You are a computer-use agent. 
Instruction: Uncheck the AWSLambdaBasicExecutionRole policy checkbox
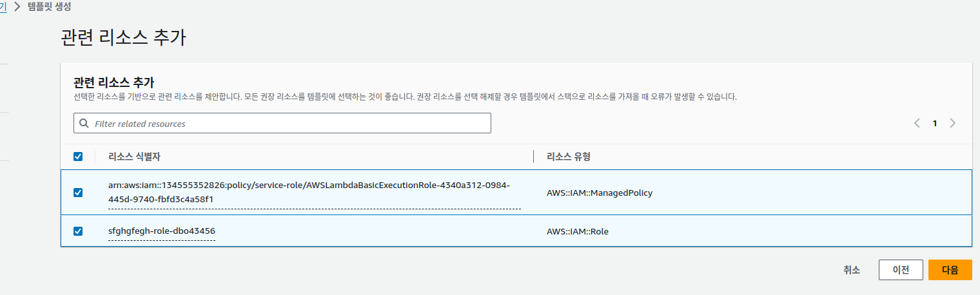(78, 193)
